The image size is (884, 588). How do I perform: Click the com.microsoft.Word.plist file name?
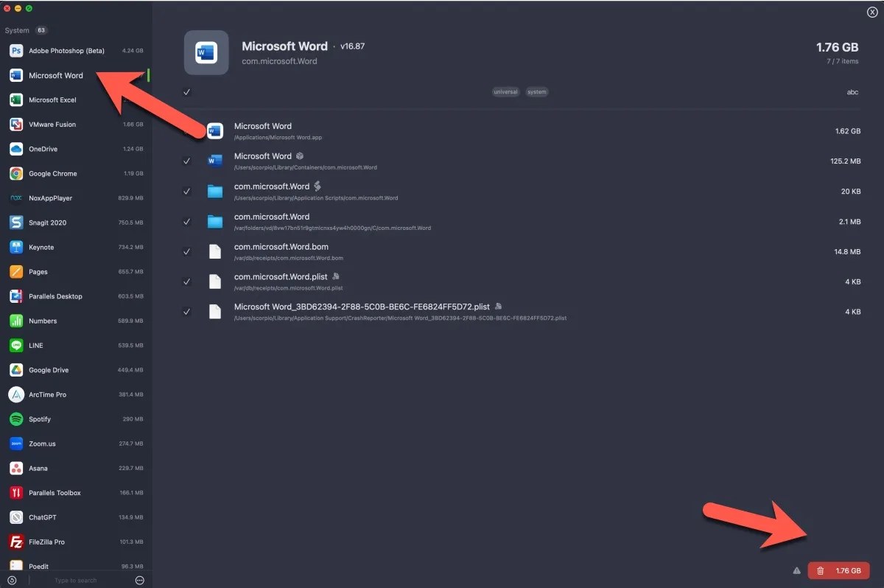(x=281, y=277)
